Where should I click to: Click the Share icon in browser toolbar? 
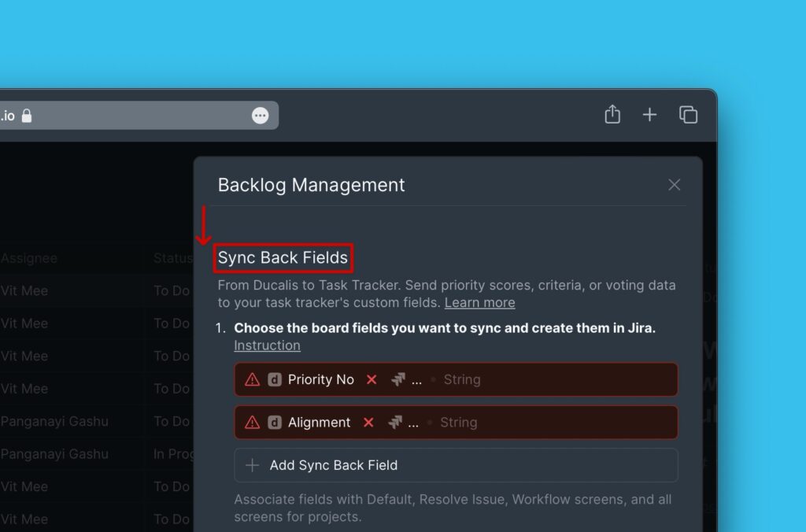click(612, 114)
